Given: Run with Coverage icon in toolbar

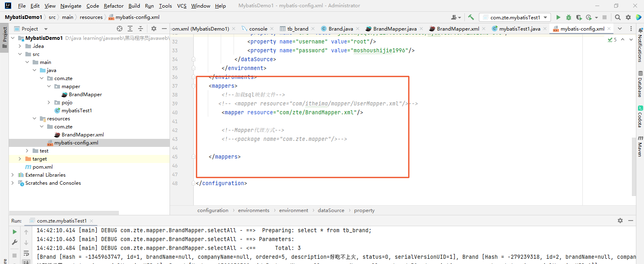Looking at the screenshot, I should click(x=579, y=17).
